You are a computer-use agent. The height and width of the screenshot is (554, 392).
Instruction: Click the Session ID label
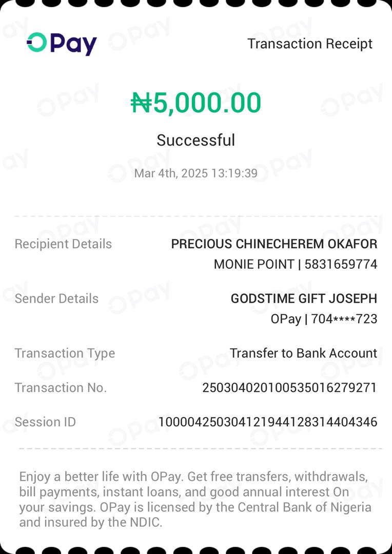point(45,422)
